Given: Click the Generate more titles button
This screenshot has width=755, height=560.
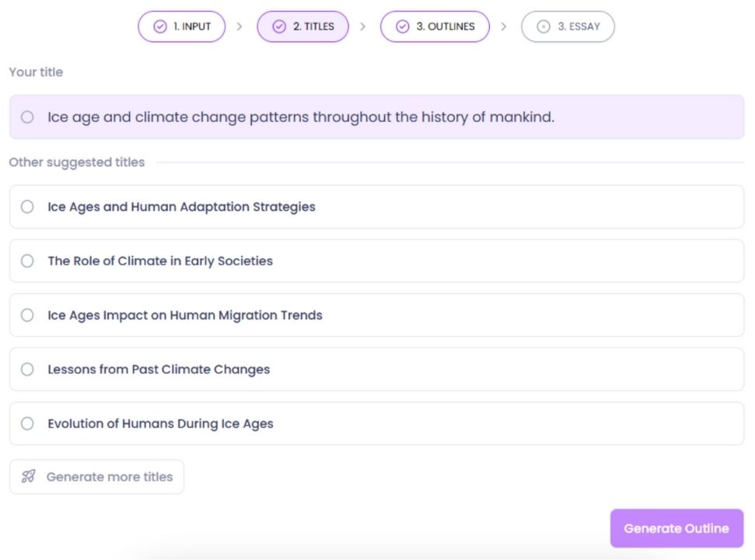Looking at the screenshot, I should [x=96, y=477].
